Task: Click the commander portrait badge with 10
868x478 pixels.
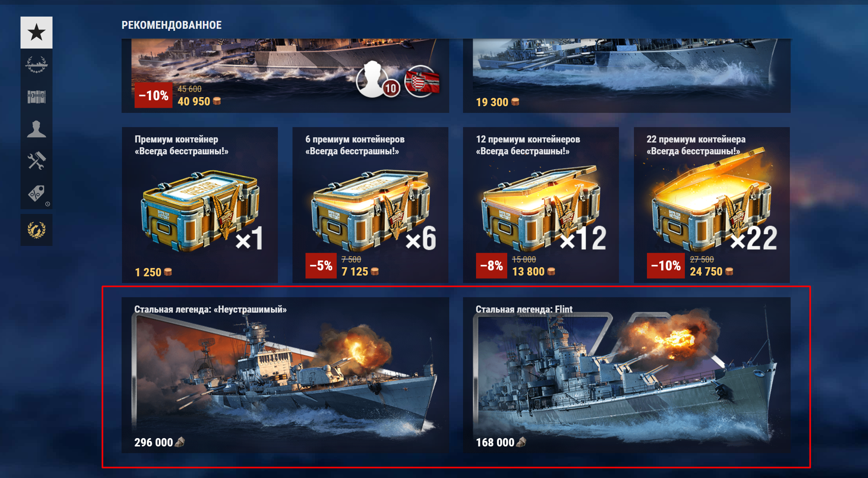Action: pos(377,80)
